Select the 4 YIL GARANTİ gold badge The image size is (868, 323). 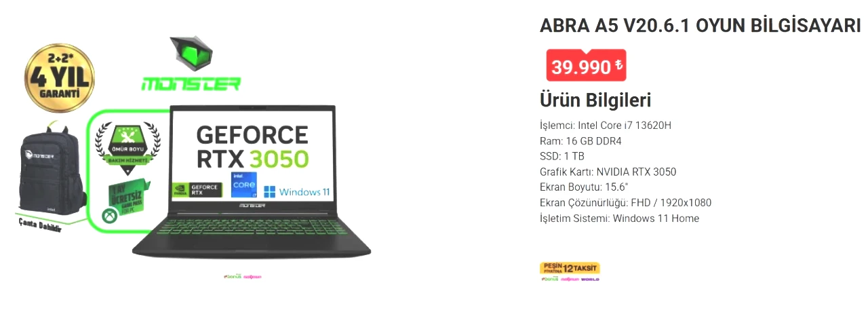(x=58, y=78)
